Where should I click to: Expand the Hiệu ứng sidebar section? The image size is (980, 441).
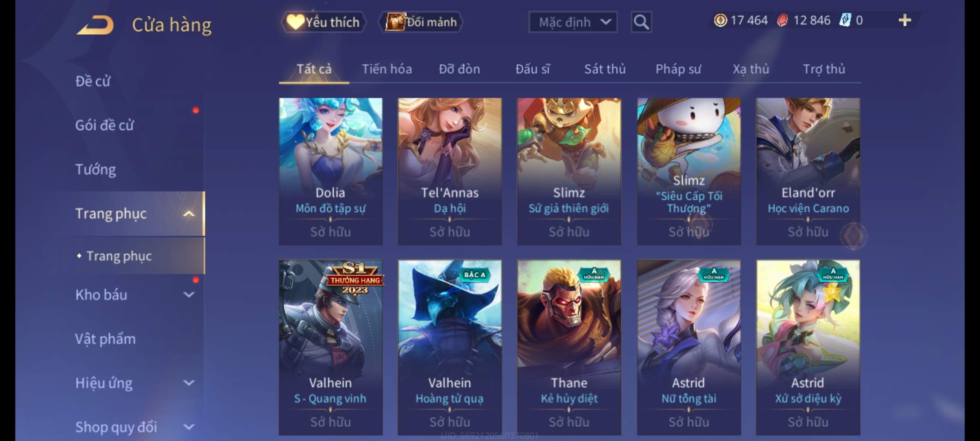189,383
